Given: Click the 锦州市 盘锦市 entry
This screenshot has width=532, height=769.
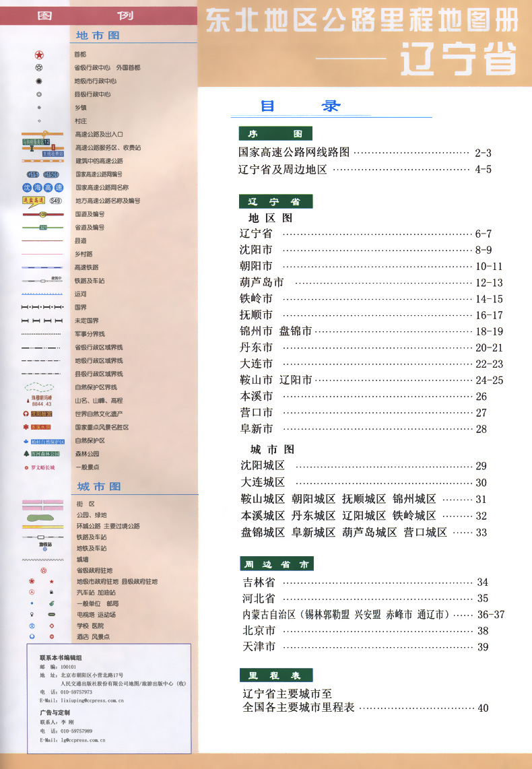Looking at the screenshot, I should 371,331.
